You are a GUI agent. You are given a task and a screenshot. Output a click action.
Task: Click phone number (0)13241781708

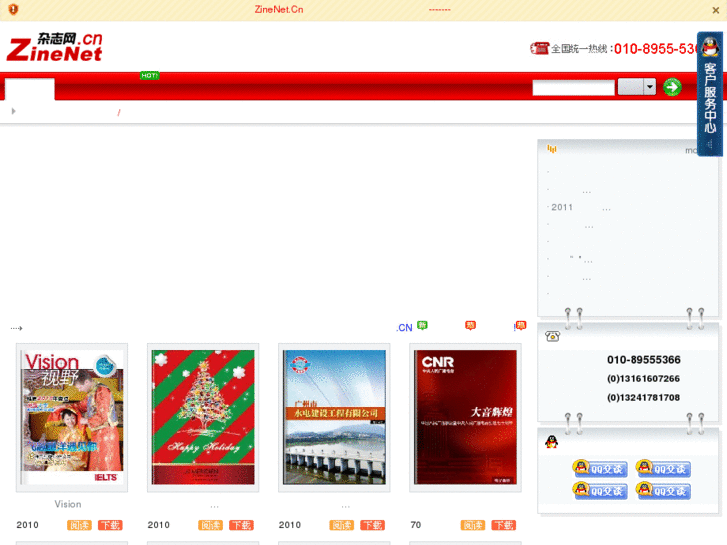click(x=644, y=398)
